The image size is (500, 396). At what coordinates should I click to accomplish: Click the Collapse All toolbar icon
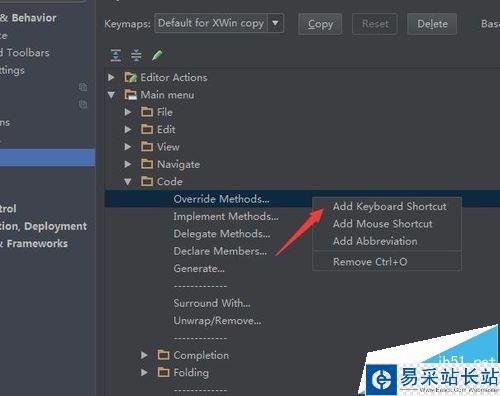click(x=136, y=55)
